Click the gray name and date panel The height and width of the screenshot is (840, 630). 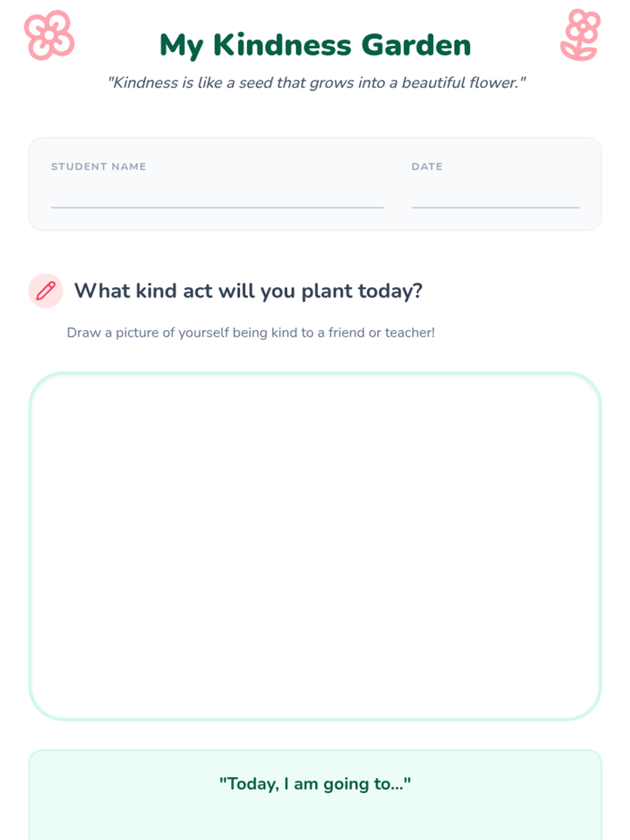(315, 184)
